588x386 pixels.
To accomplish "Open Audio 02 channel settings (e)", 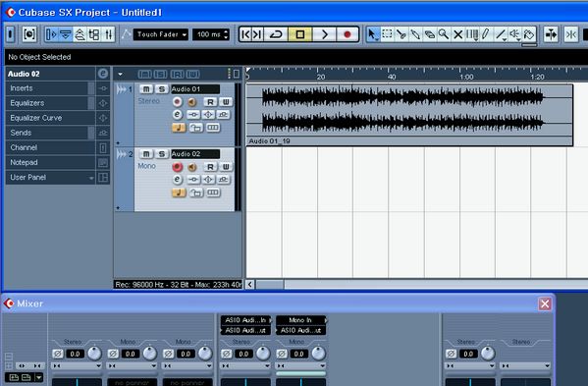I will tap(178, 180).
